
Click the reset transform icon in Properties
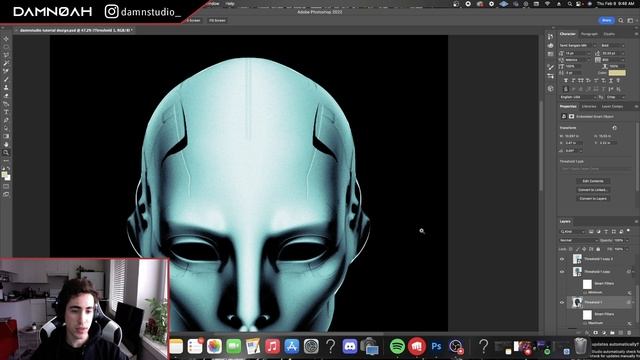click(x=615, y=128)
